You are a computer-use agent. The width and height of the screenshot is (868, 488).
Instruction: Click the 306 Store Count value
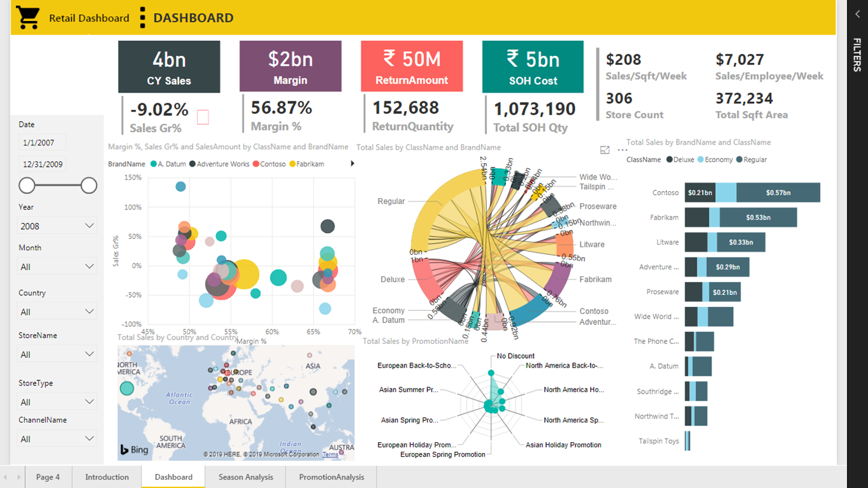point(619,98)
